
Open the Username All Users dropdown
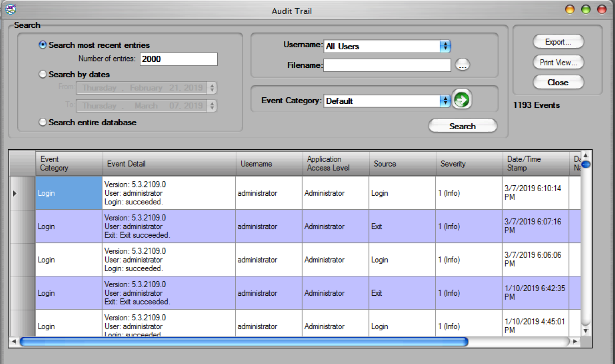point(445,46)
